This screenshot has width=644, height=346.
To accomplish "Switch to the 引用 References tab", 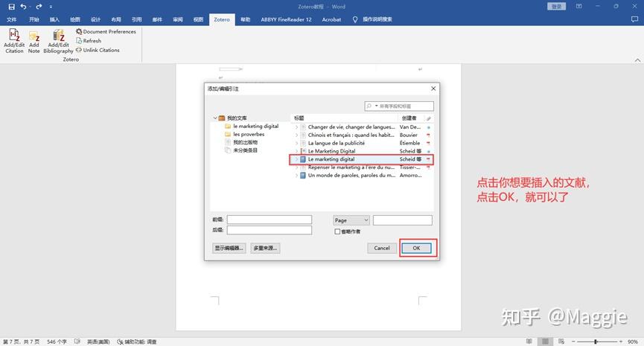I will tap(137, 19).
